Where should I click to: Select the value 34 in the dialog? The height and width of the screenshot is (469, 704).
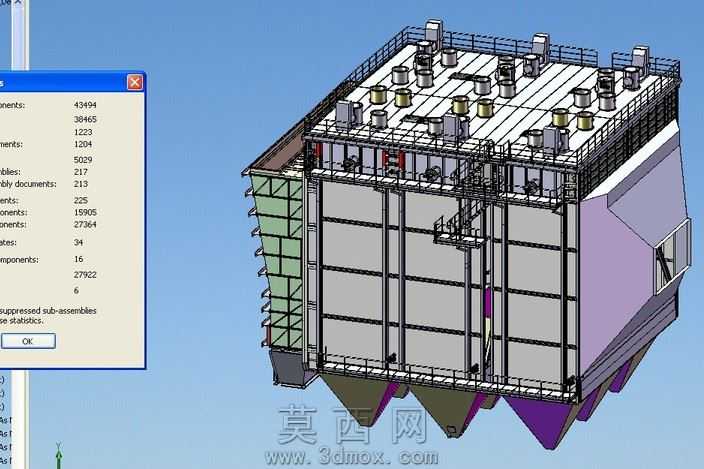(79, 242)
